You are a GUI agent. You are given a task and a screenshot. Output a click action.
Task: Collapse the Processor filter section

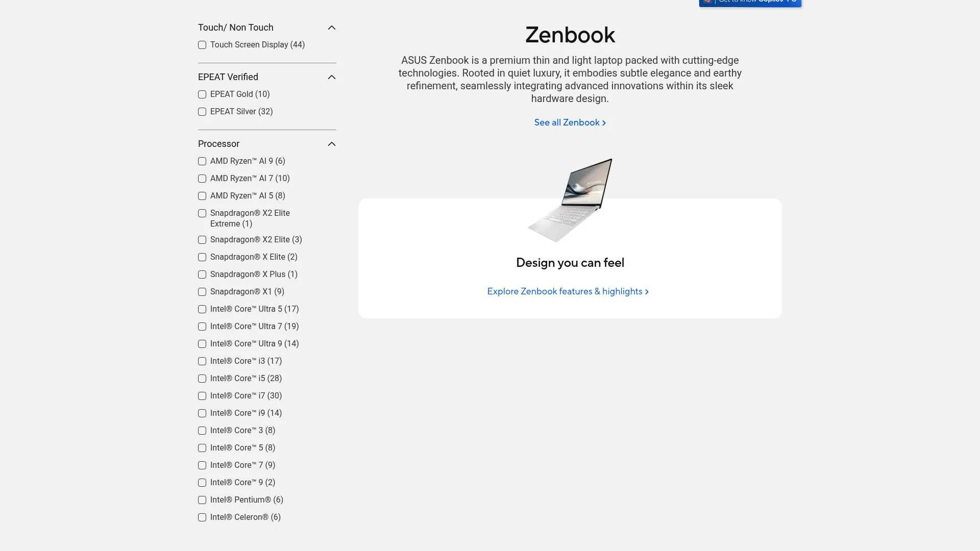[x=332, y=144]
